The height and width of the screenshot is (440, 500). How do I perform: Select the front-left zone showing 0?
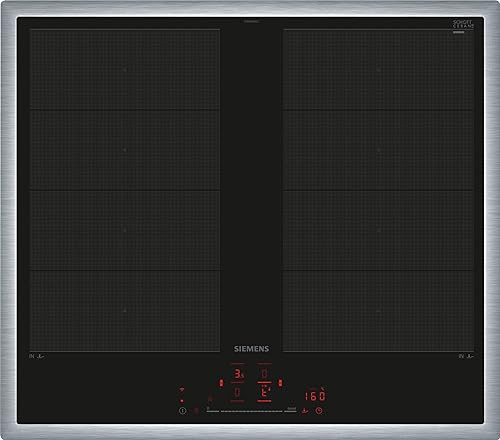pos(237,393)
